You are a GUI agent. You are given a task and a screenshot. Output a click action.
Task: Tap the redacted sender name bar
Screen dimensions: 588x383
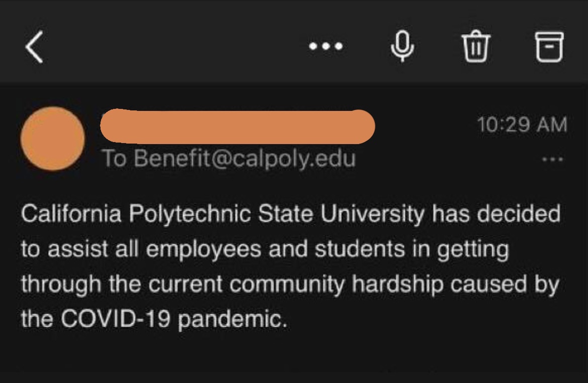coord(237,125)
